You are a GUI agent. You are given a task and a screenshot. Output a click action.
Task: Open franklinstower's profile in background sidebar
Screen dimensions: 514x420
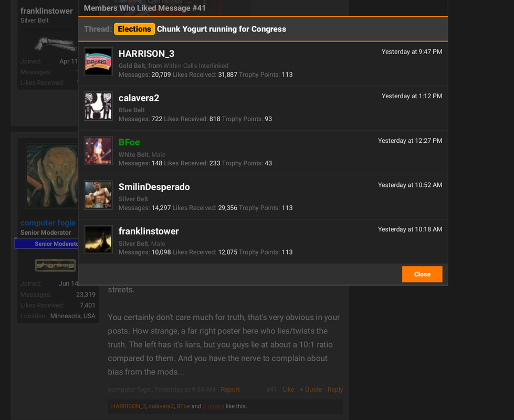(47, 11)
